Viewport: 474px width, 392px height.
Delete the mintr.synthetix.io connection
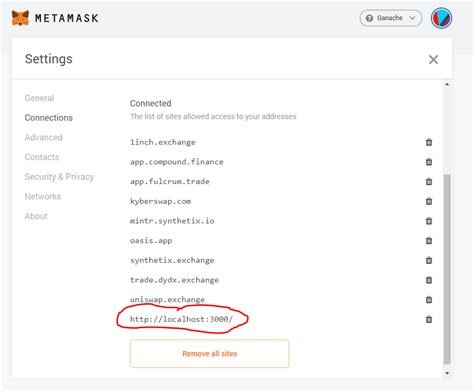pos(429,221)
